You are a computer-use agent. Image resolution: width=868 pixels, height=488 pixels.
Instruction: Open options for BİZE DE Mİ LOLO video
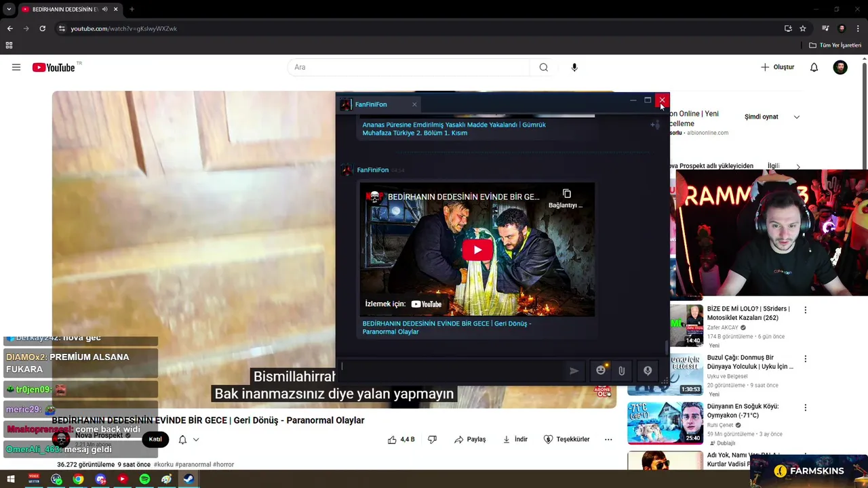[806, 310]
